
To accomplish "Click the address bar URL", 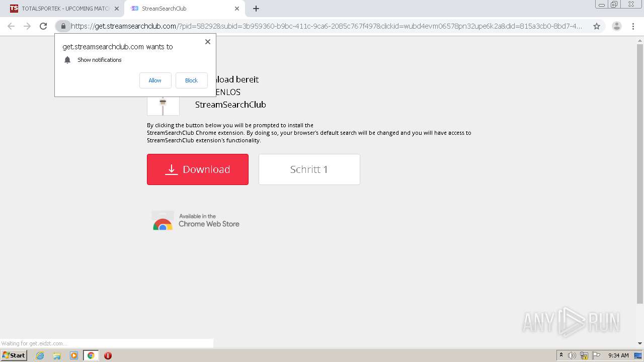I will [326, 26].
